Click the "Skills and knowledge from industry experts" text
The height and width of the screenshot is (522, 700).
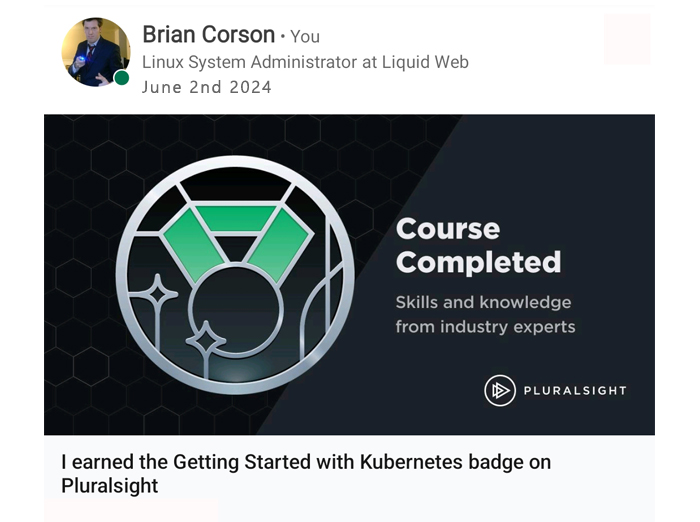point(484,314)
